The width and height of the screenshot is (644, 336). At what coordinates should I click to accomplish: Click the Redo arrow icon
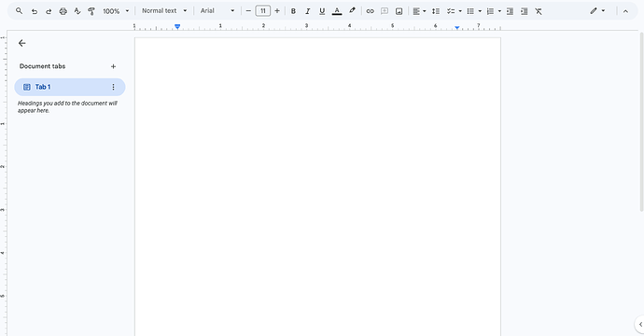point(49,11)
